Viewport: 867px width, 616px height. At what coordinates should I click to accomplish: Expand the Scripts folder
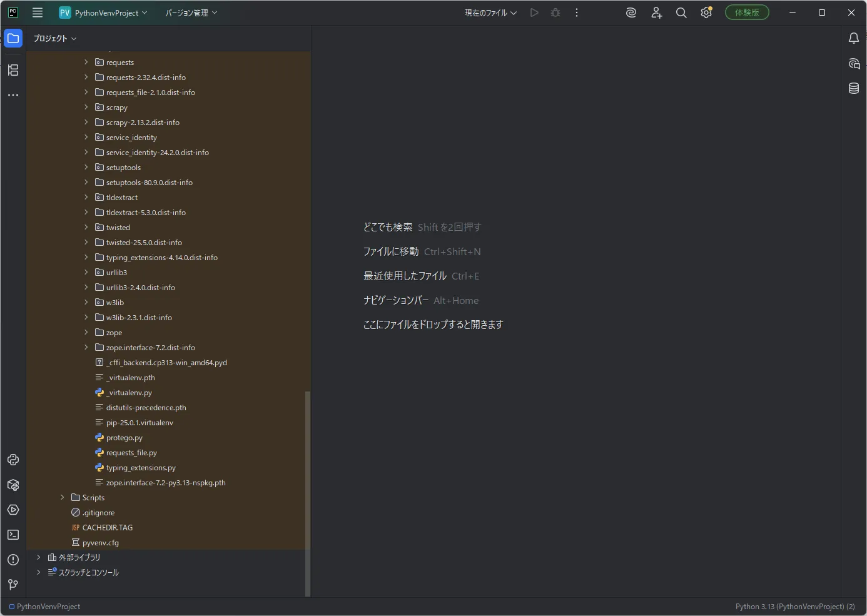[x=62, y=498]
